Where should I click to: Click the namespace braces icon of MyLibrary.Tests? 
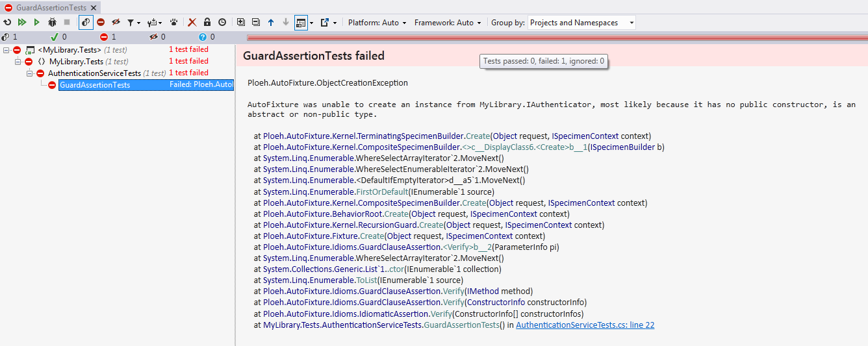pyautogui.click(x=42, y=62)
